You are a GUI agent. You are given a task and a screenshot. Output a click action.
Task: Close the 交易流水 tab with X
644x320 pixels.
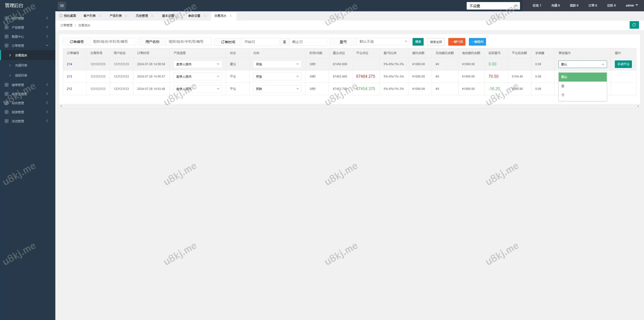point(231,16)
